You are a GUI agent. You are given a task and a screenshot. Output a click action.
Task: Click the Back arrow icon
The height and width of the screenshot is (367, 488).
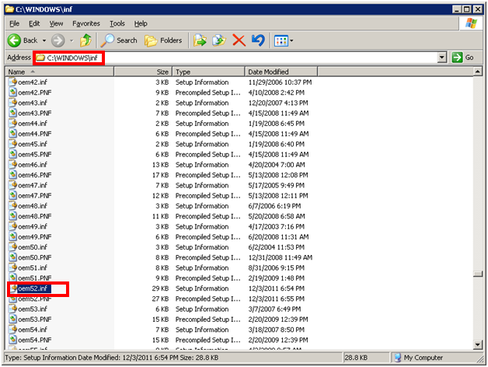[x=14, y=41]
